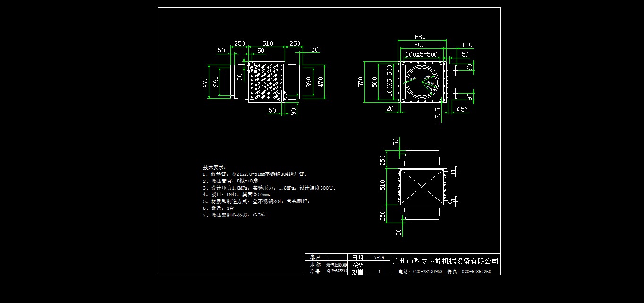
Task: Select the finned tube bundle in side view
Action: click(267, 82)
